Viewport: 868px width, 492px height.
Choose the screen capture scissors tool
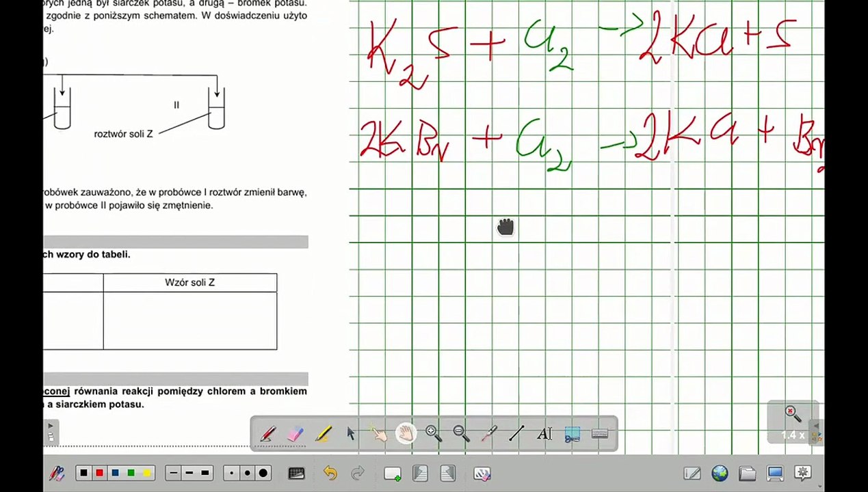click(573, 434)
